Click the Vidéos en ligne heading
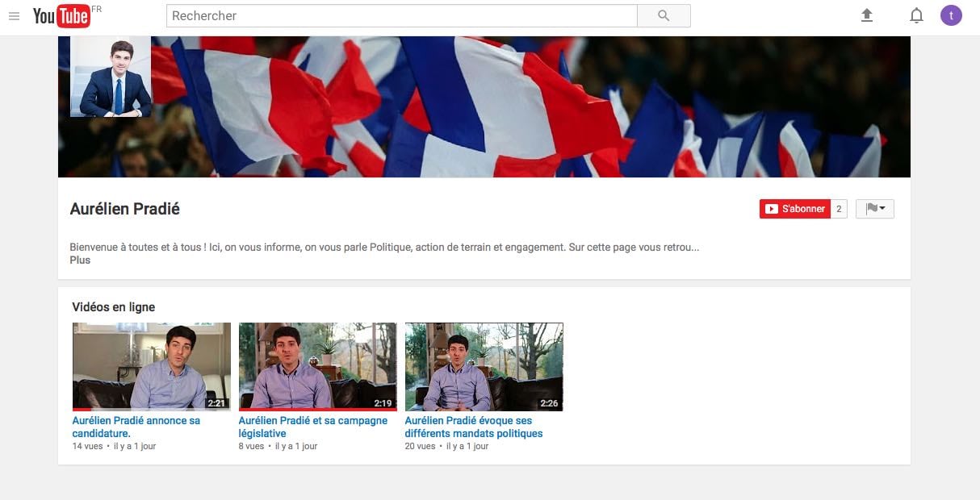 [113, 307]
